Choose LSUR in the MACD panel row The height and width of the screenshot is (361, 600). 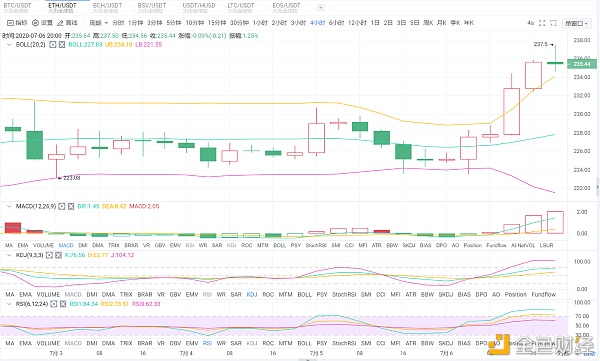click(x=546, y=245)
